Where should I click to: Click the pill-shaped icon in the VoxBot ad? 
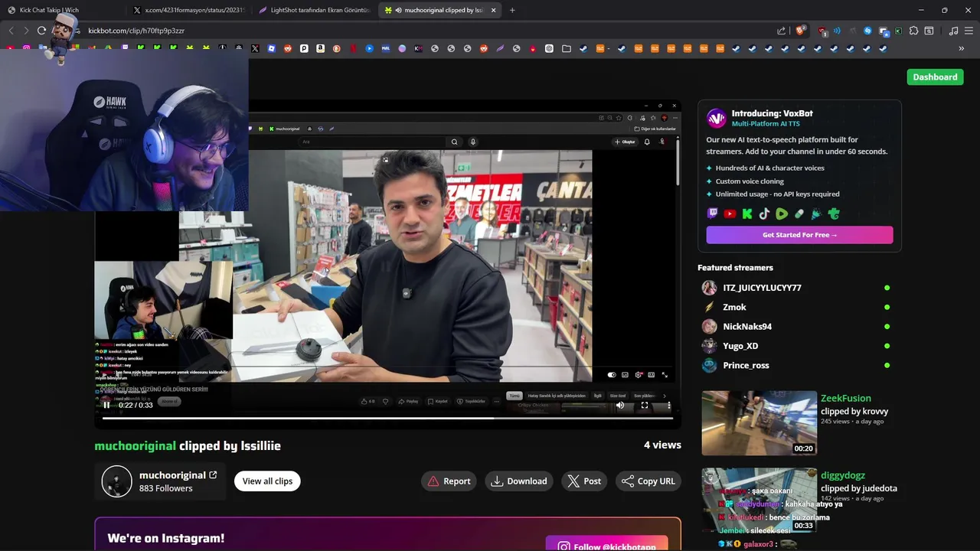[799, 214]
